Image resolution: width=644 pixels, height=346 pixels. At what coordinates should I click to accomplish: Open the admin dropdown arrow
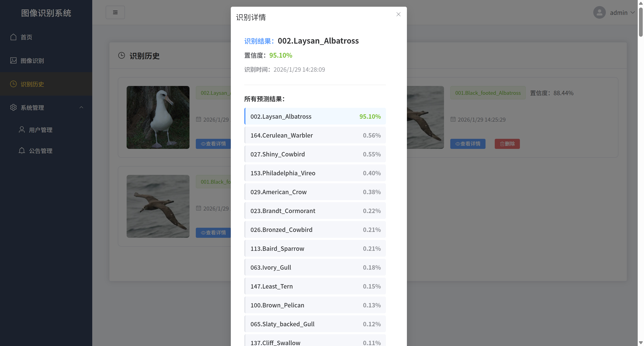[632, 13]
